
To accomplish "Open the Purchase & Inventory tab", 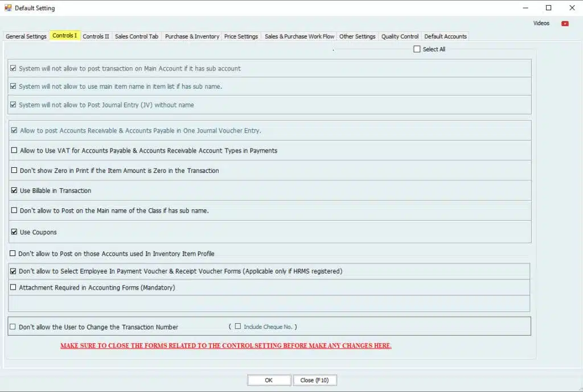I will coord(192,36).
